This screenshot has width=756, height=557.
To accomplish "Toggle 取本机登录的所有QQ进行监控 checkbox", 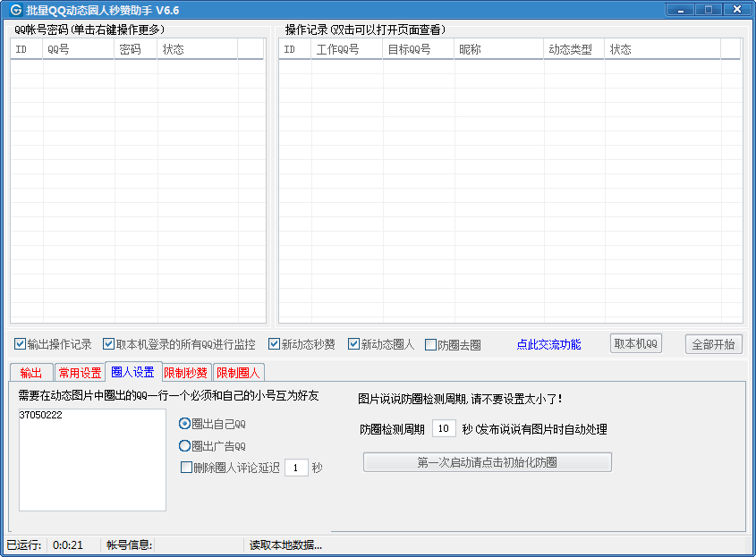I will [108, 344].
